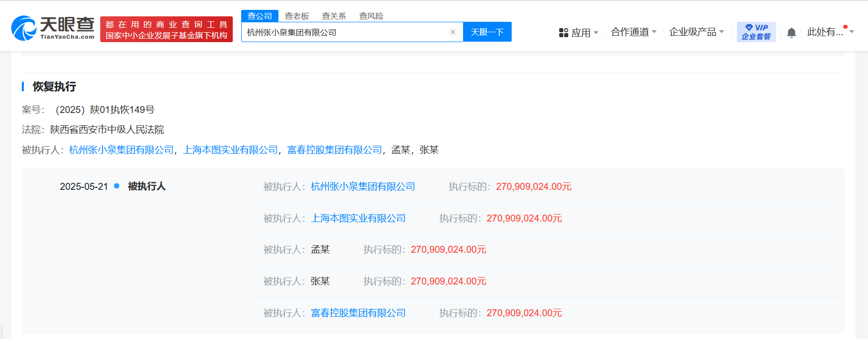Screen dimensions: 868x339
Task: Click the blue dot timeline marker for 2025-05-21
Action: point(117,186)
